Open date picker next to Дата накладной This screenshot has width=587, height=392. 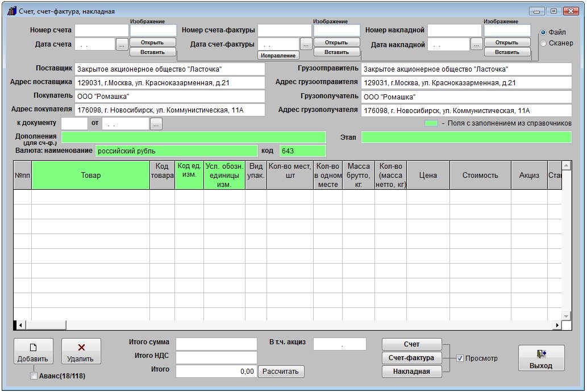coord(476,44)
